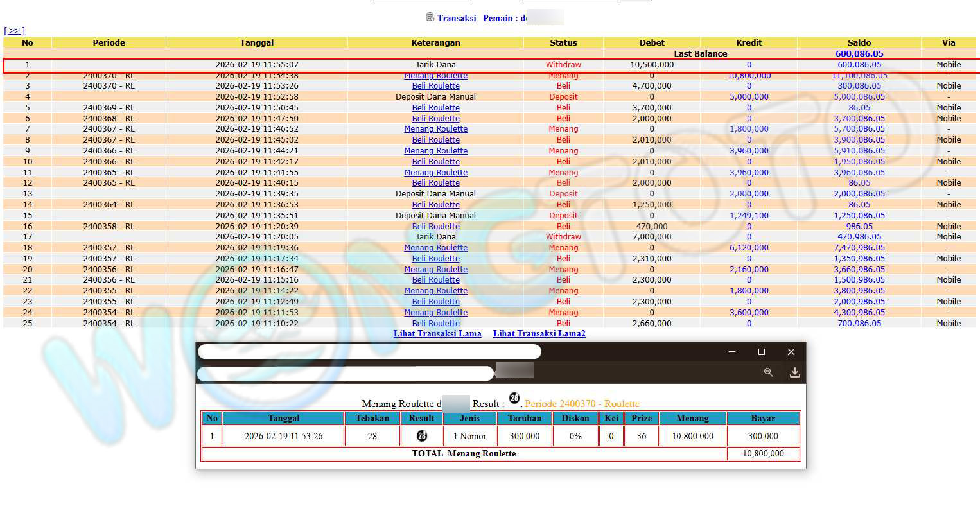Click the result ball beside Periode 2400370 heading
The height and width of the screenshot is (513, 980).
pos(514,398)
